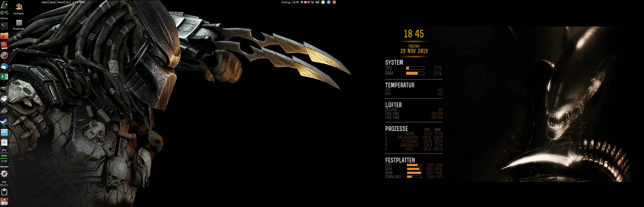Click the ROOT disk usage bar

414,165
